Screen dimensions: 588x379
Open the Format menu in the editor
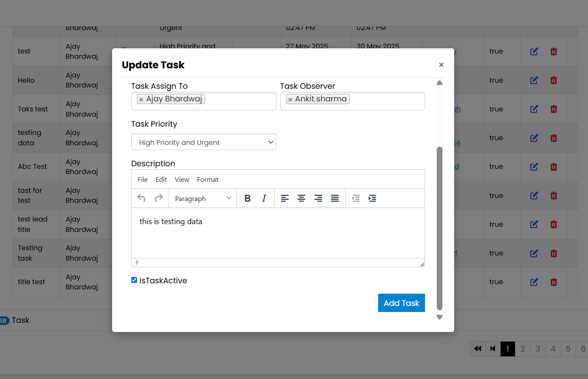(207, 179)
